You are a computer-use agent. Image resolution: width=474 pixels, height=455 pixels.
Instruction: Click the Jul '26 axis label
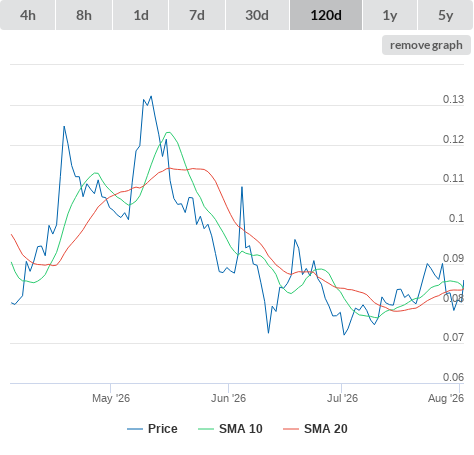342,398
